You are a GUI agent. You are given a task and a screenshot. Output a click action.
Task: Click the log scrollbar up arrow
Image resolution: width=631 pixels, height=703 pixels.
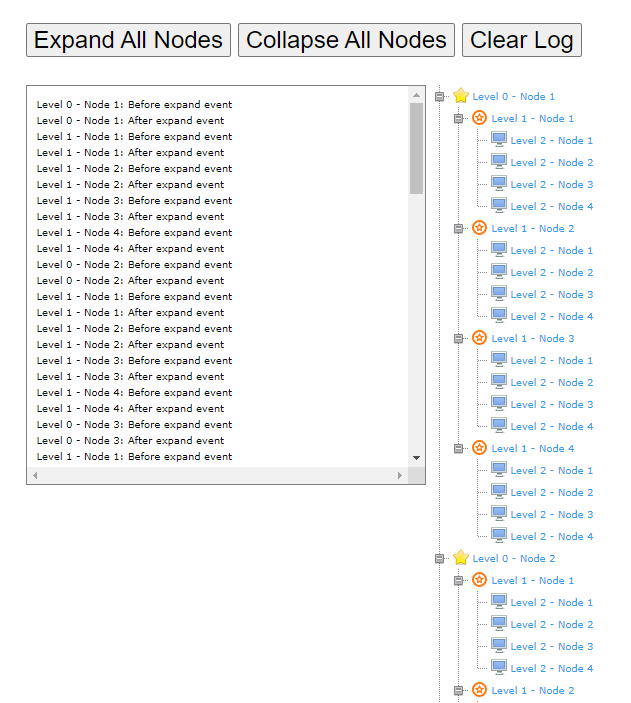[x=416, y=95]
